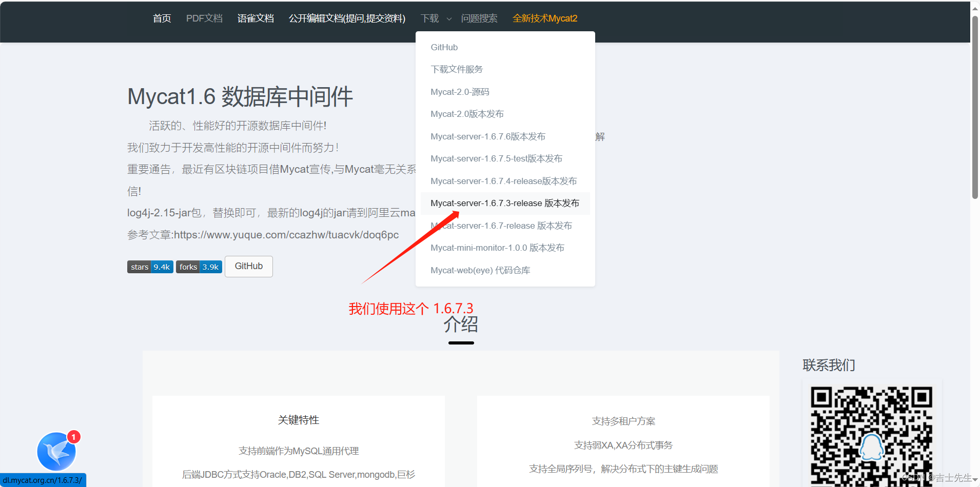Open the 首页 nav item
This screenshot has width=980, height=487.
point(162,18)
